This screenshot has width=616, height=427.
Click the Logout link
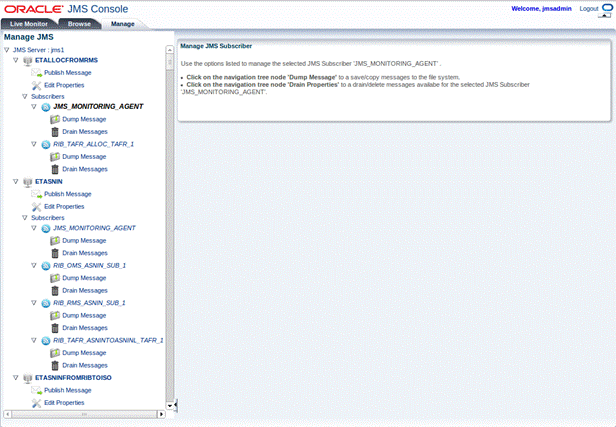click(x=588, y=9)
